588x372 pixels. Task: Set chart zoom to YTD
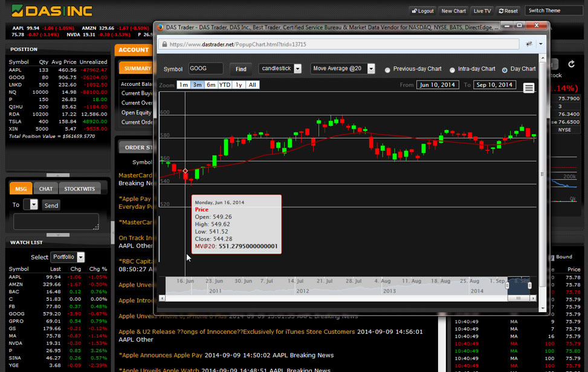(225, 85)
